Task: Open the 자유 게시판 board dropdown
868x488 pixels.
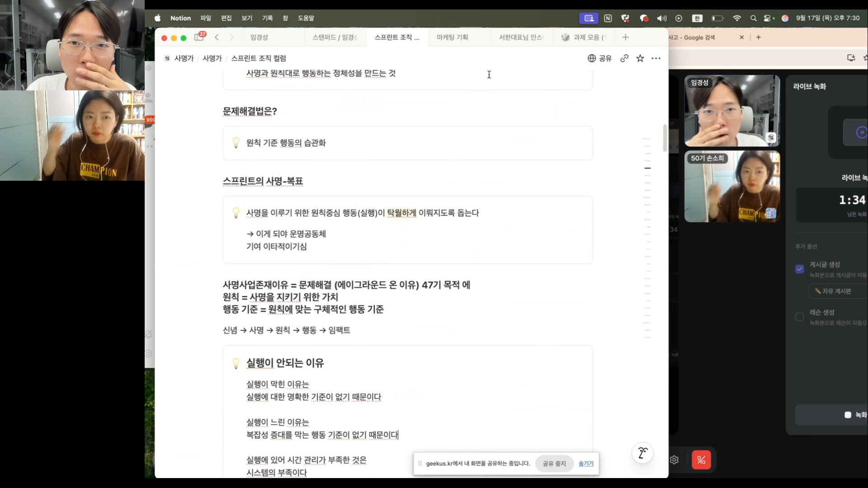Action: [838, 291]
